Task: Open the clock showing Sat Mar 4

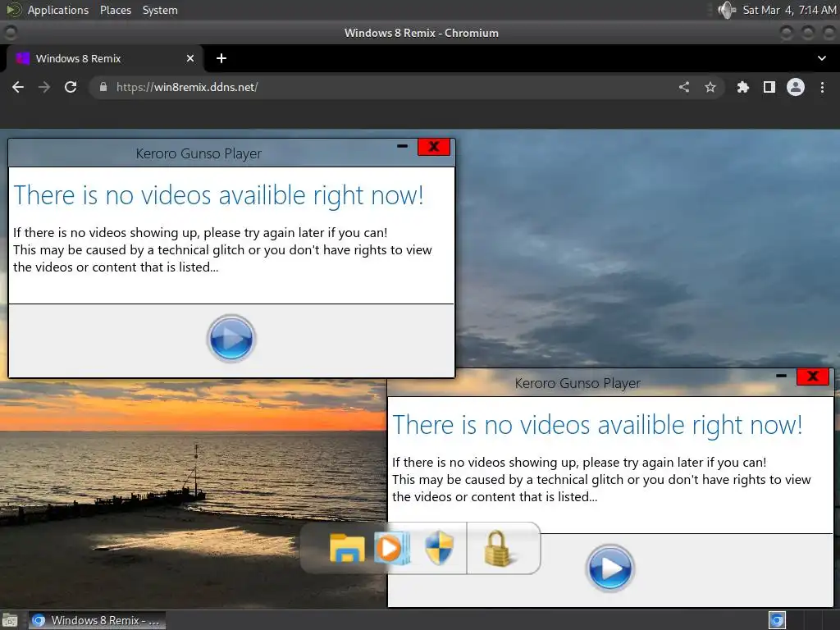Action: pos(789,10)
